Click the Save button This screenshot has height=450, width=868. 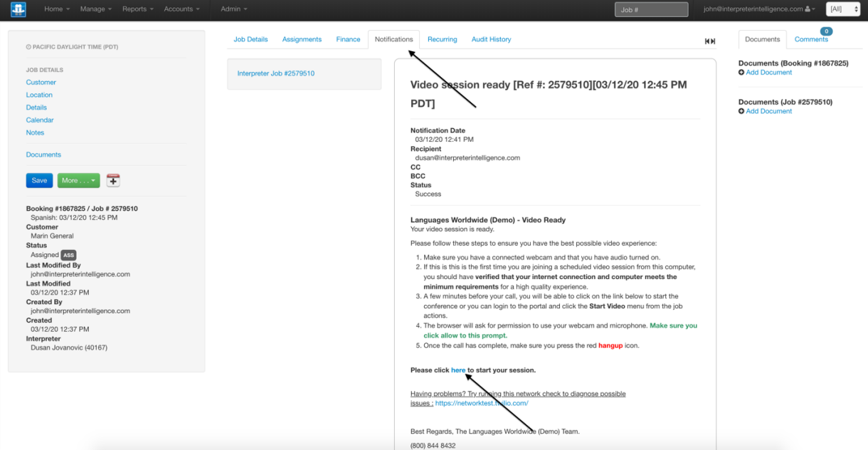[39, 180]
